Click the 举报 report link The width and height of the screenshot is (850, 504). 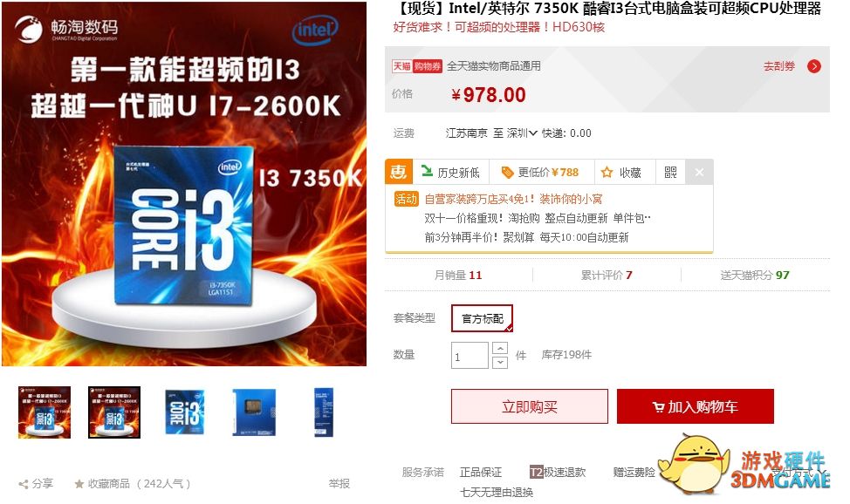click(x=339, y=483)
